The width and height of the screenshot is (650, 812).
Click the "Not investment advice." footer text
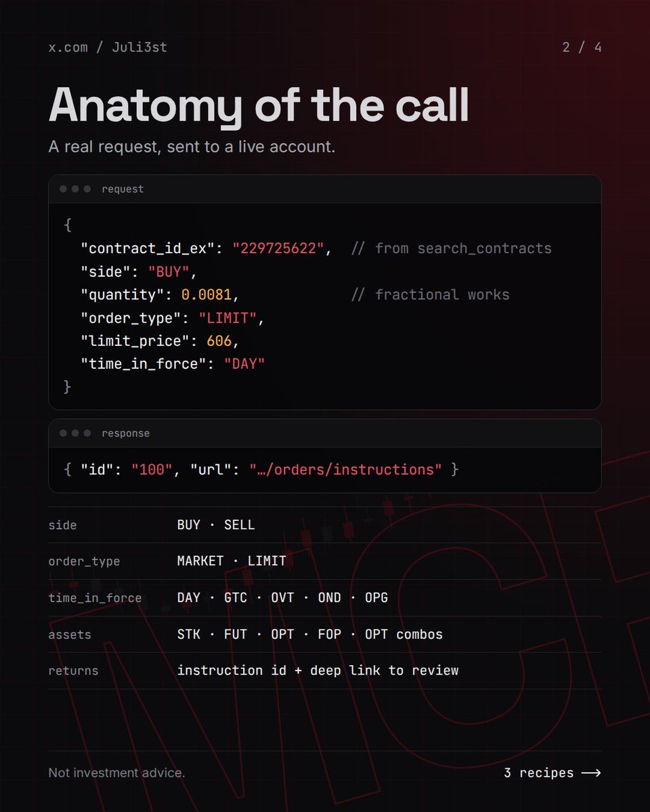tap(116, 773)
